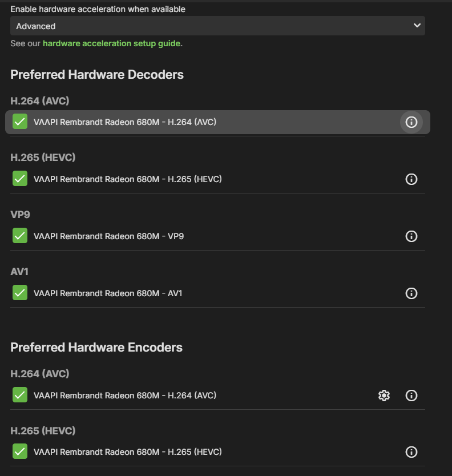Image resolution: width=452 pixels, height=476 pixels.
Task: Uncheck the H.264 (AVC) encoder
Action: 20,395
